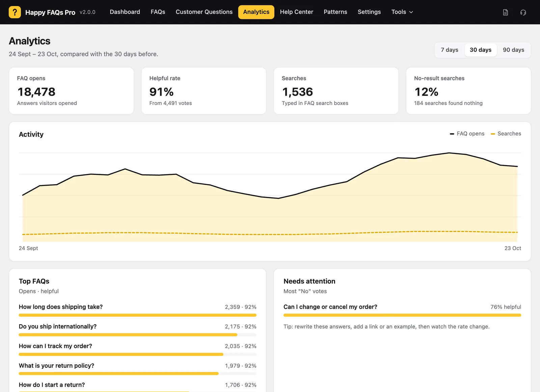
Task: Click the shipping take progress bar
Action: coord(138,315)
